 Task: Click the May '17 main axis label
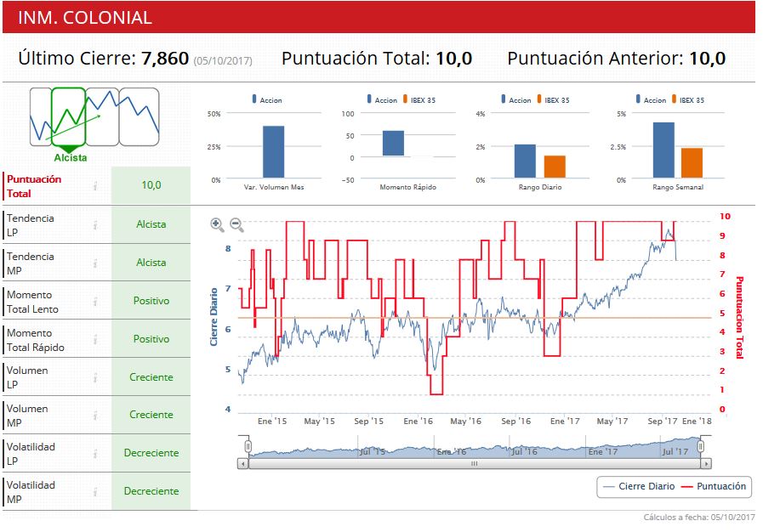[612, 422]
